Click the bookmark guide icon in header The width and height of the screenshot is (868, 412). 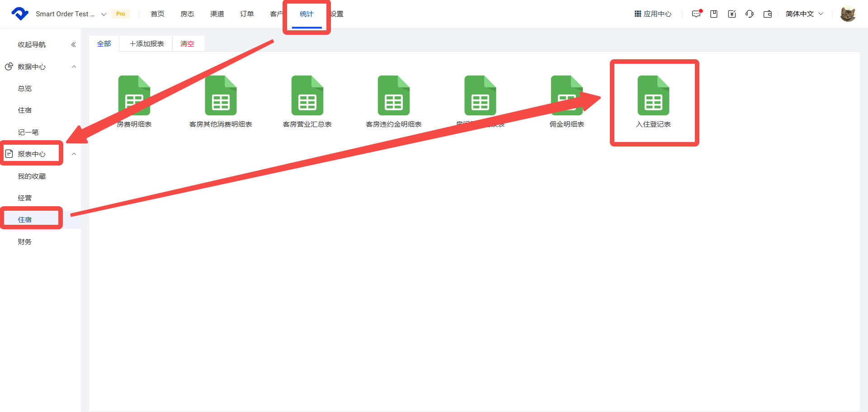coord(714,14)
